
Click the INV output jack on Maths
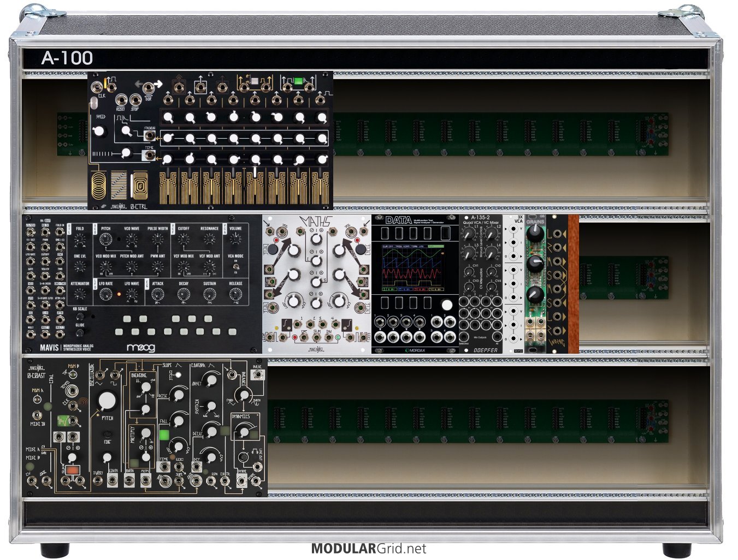coord(328,338)
